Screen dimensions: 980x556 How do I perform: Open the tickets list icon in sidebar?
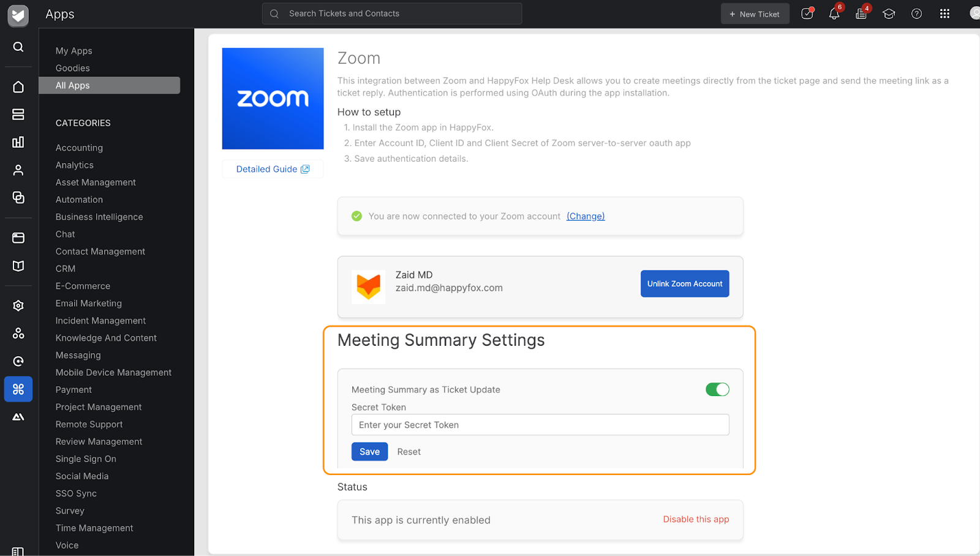coord(18,115)
